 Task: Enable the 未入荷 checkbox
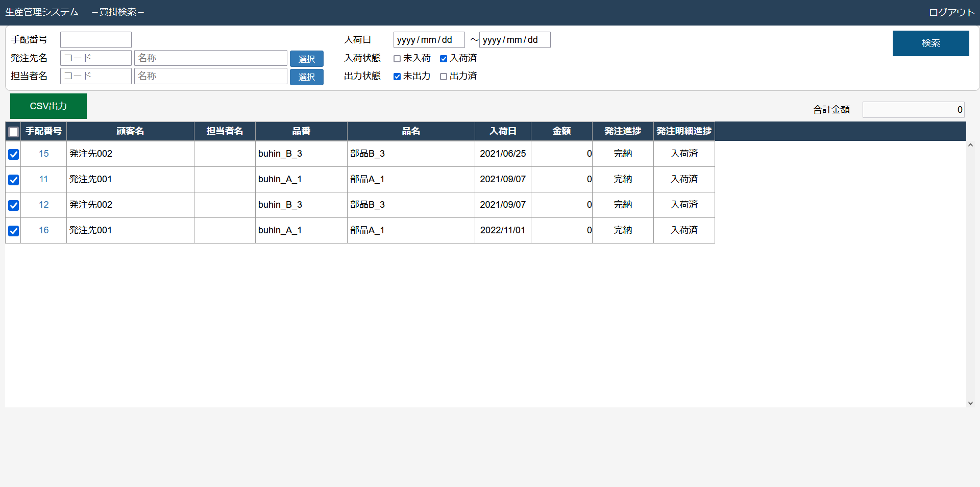[x=397, y=59]
